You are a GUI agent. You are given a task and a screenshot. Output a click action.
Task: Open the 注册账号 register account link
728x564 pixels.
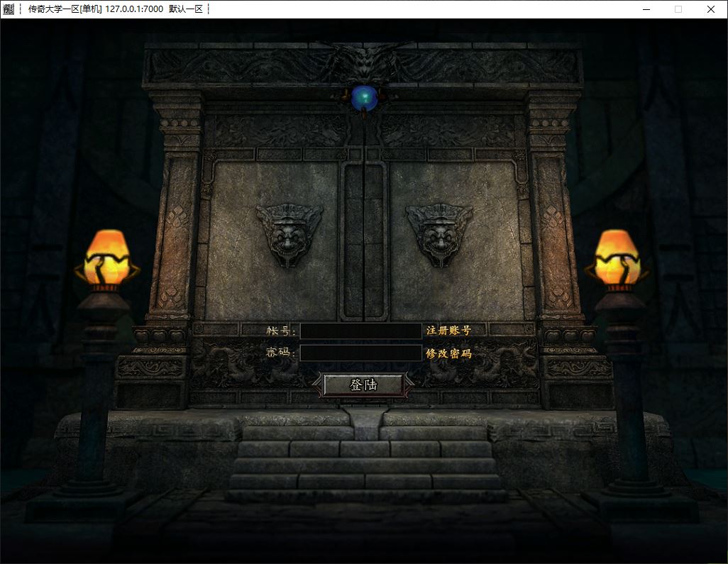pos(448,331)
